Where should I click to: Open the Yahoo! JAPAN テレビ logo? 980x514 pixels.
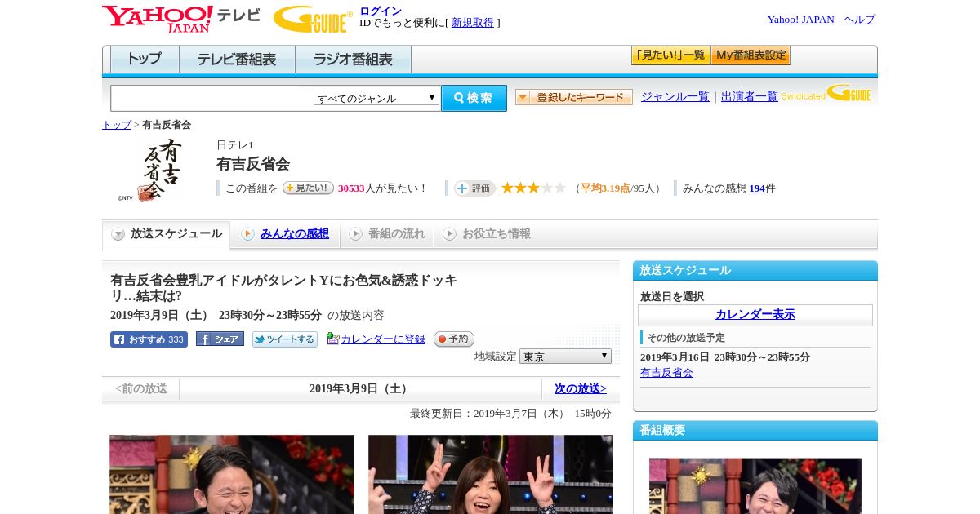(x=181, y=18)
